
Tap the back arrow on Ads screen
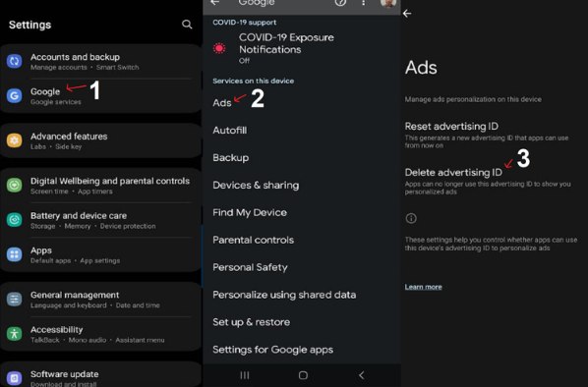point(407,14)
